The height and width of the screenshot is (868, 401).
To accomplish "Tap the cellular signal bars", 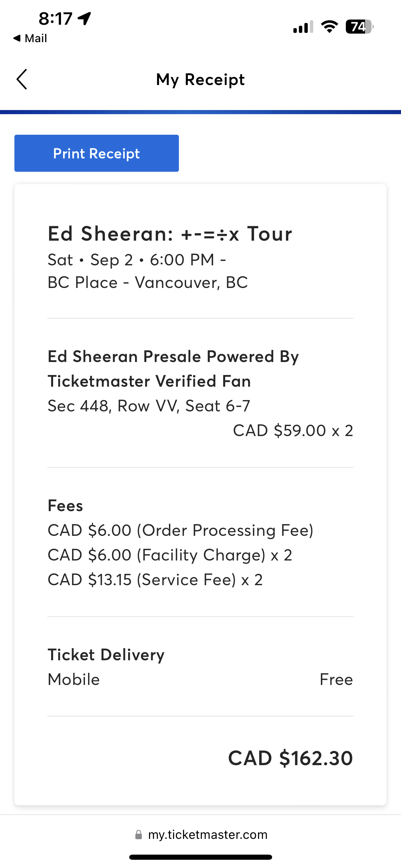I will click(x=303, y=27).
